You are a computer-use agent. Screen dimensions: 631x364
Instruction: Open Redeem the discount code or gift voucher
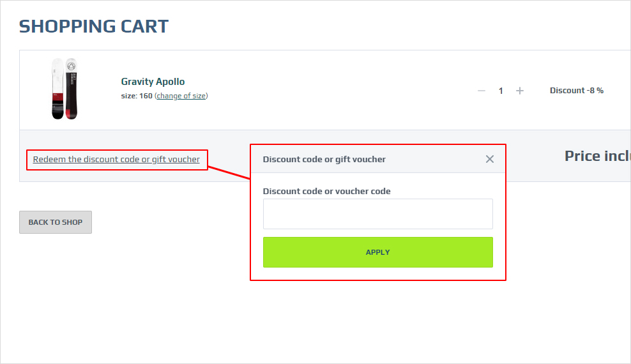[116, 159]
